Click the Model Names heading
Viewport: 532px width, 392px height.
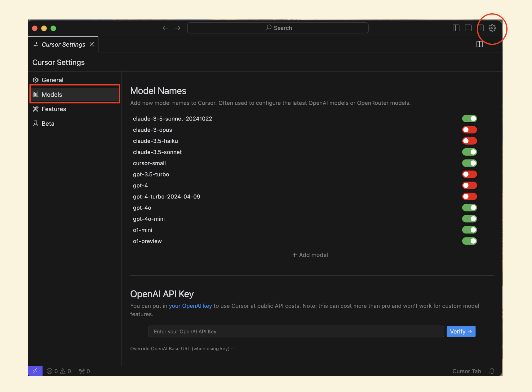[158, 91]
